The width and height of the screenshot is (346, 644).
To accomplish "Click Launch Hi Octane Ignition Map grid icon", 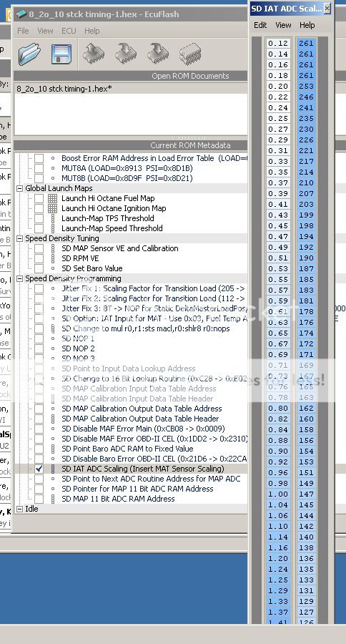I will pyautogui.click(x=52, y=208).
